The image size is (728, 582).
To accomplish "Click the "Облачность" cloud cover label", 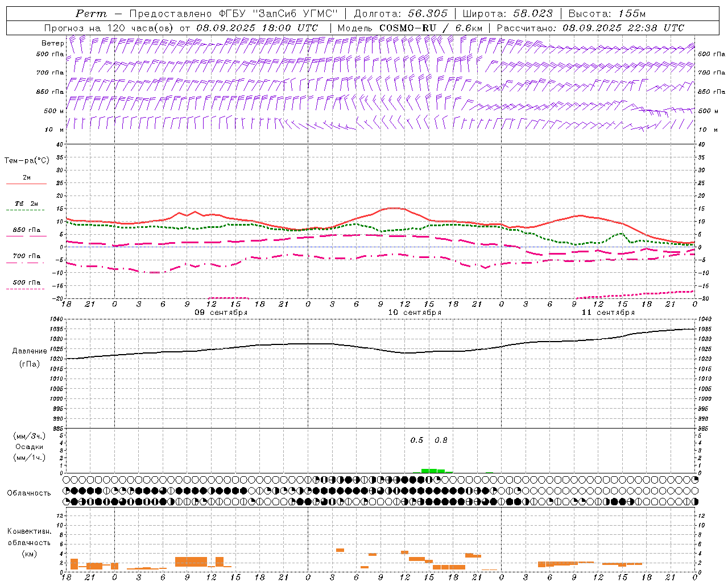I will tap(29, 493).
